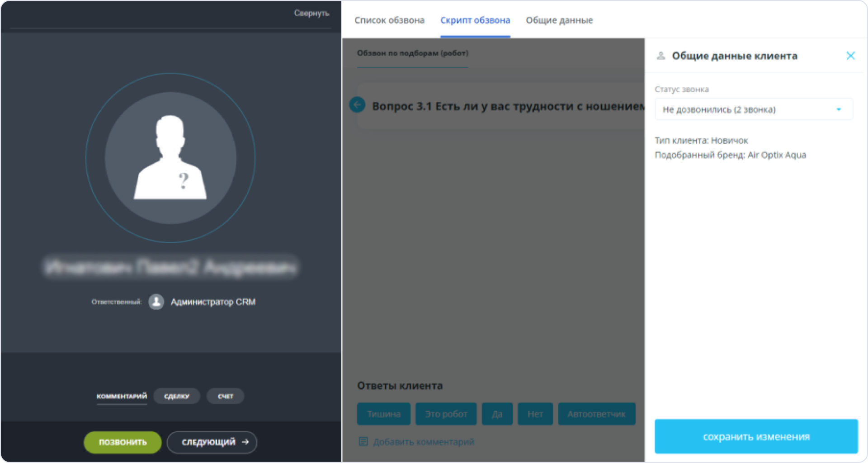The image size is (868, 463).
Task: Click the Ответственный: label
Action: pos(117,302)
